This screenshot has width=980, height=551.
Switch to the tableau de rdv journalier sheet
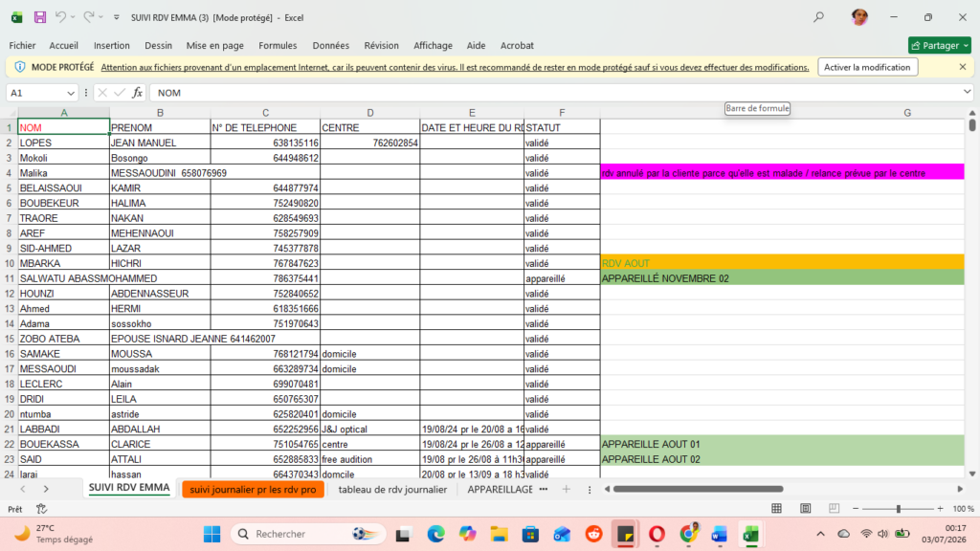[x=392, y=489]
